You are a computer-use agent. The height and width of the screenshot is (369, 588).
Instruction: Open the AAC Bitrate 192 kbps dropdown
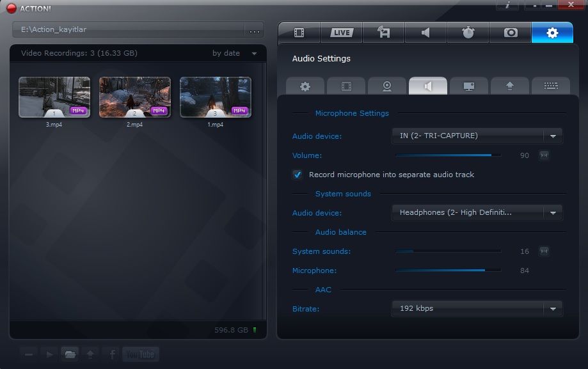[x=477, y=309]
